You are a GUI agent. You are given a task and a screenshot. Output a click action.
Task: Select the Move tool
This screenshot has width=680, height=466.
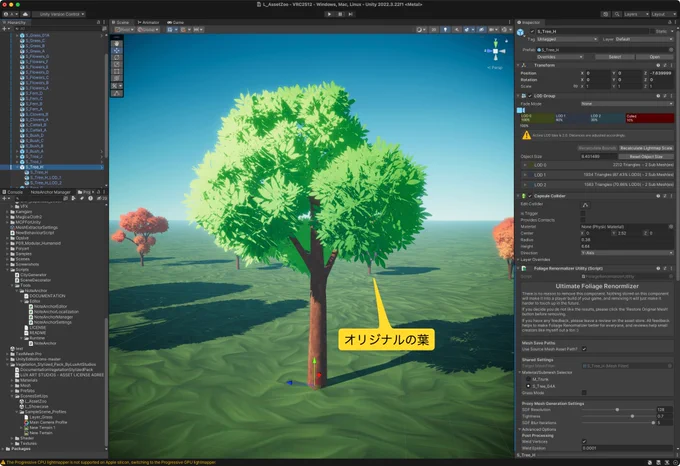116,50
